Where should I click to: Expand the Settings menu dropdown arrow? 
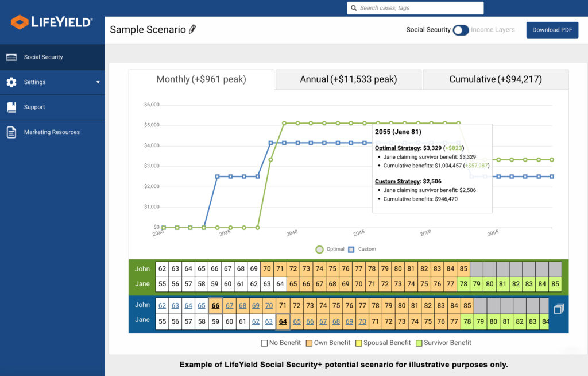click(x=98, y=82)
